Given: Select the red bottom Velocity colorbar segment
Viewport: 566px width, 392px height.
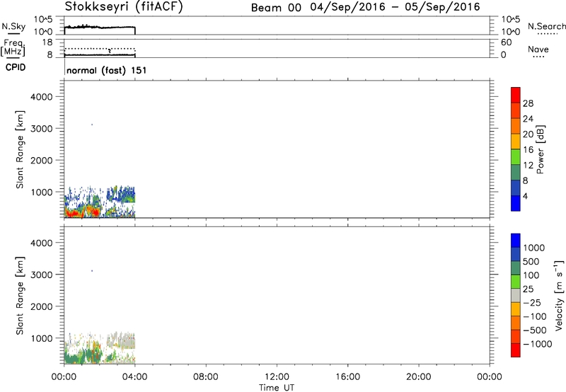Looking at the screenshot, I should tap(516, 350).
